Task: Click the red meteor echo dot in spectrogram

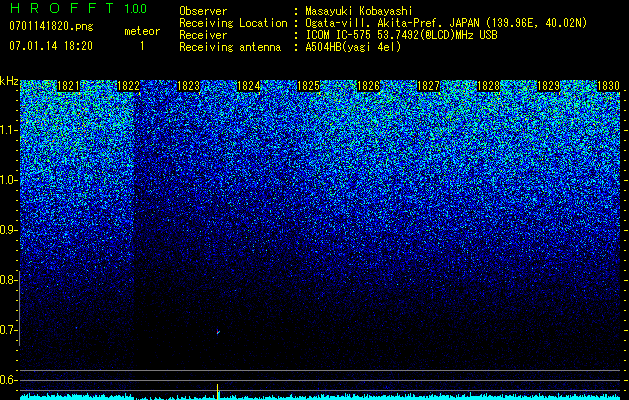Action: (218, 332)
